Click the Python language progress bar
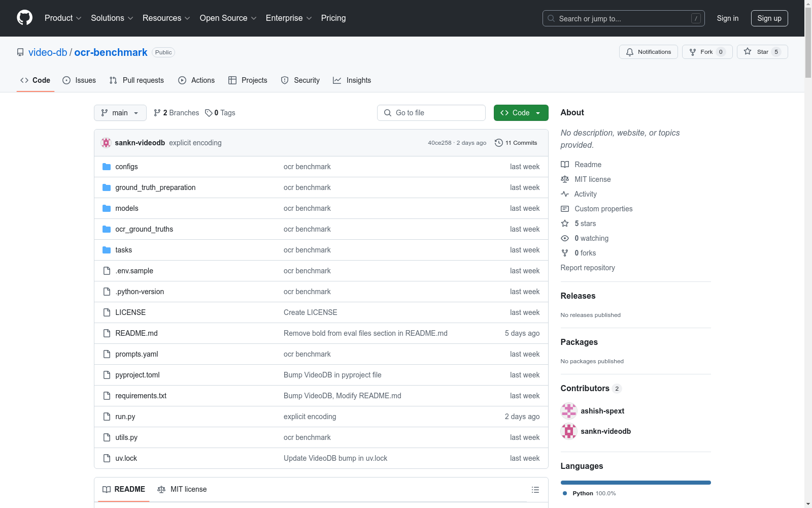Image resolution: width=812 pixels, height=508 pixels. click(x=636, y=483)
